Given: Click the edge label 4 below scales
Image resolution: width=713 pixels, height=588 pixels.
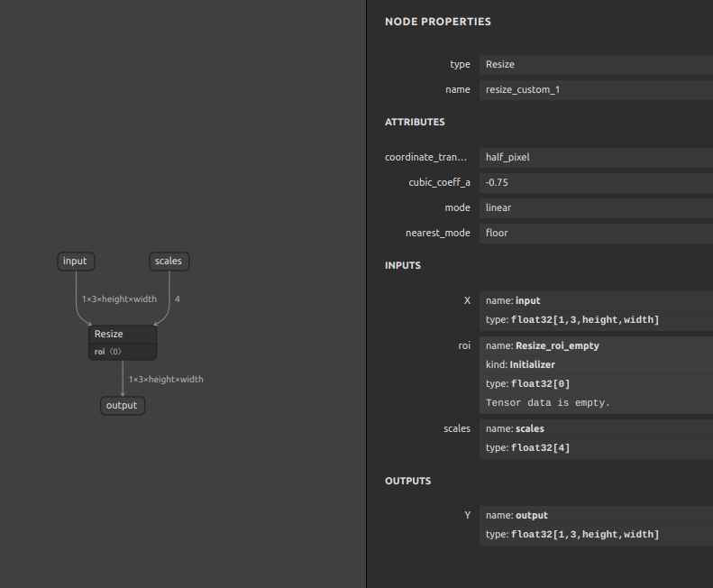Looking at the screenshot, I should pyautogui.click(x=178, y=299).
